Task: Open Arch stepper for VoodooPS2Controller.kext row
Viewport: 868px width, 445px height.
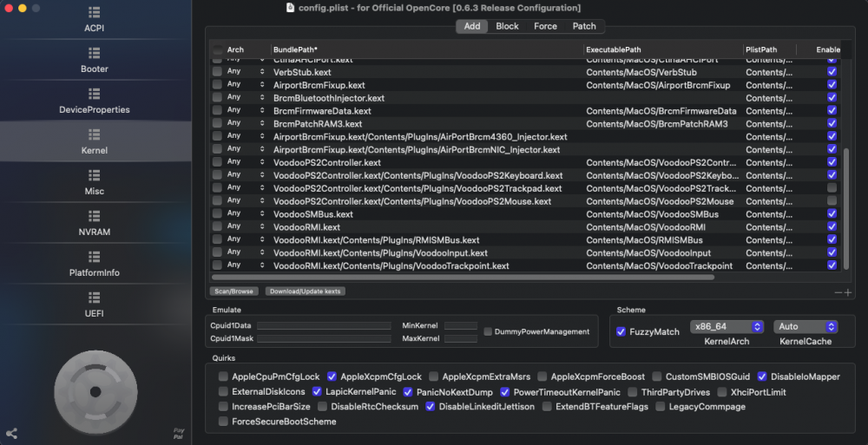Action: tap(262, 161)
